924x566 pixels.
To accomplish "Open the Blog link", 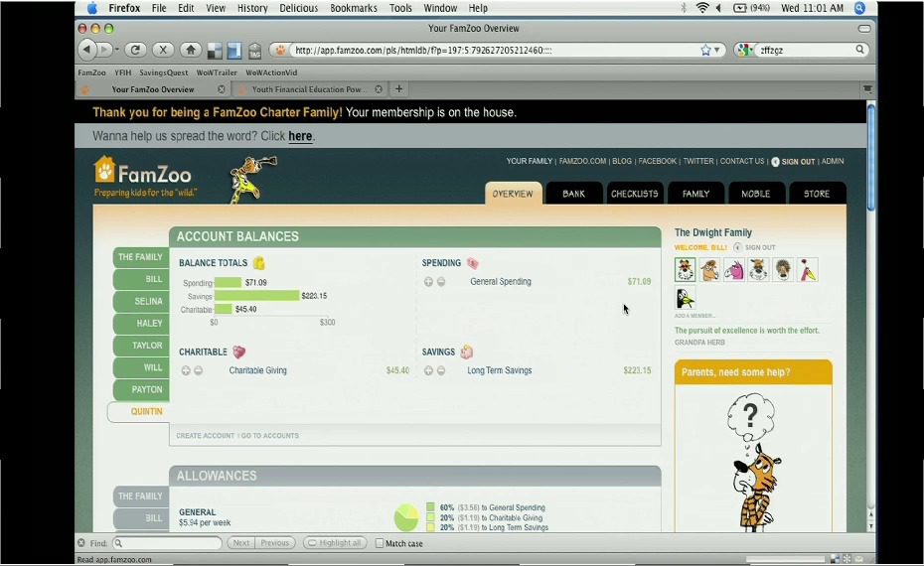I will point(622,161).
